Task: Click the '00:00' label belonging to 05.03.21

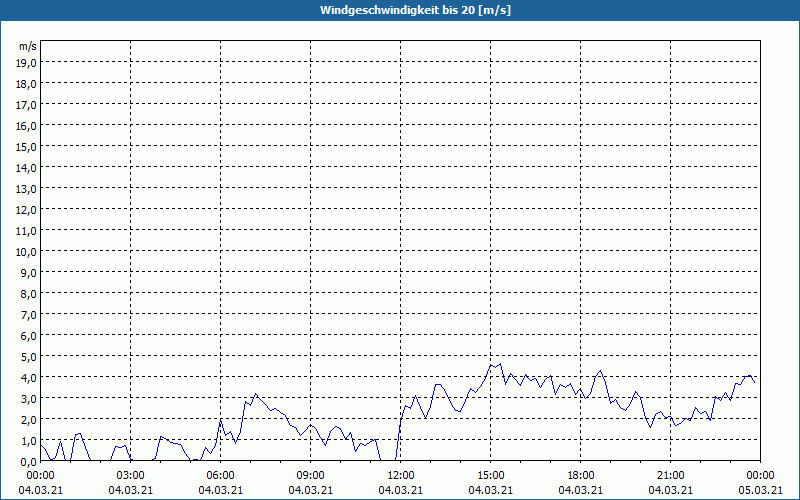Action: coord(760,476)
